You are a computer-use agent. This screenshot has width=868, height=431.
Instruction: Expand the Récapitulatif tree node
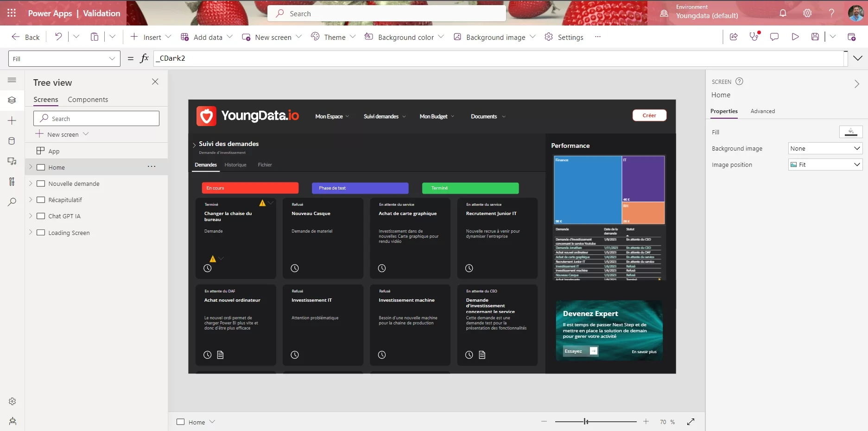[x=31, y=199]
